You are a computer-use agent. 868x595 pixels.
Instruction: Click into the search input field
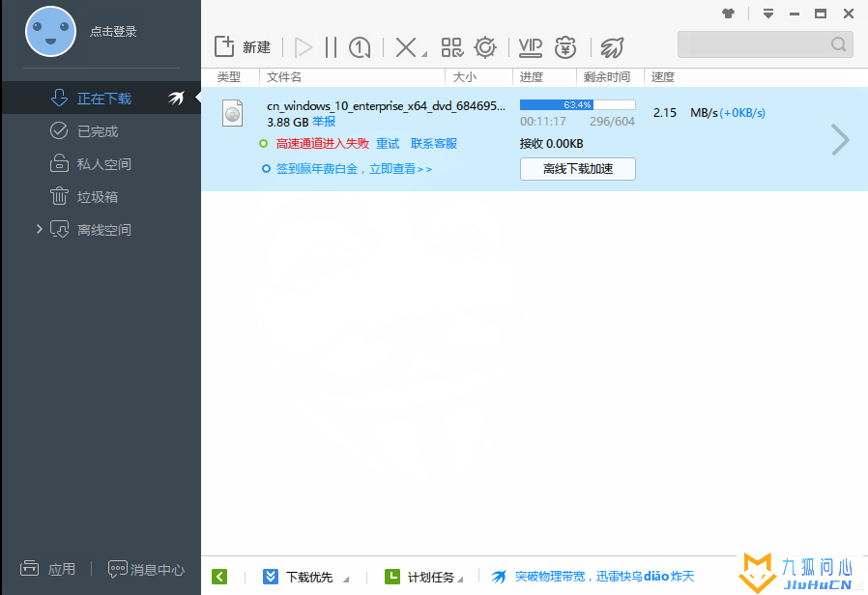pyautogui.click(x=754, y=44)
